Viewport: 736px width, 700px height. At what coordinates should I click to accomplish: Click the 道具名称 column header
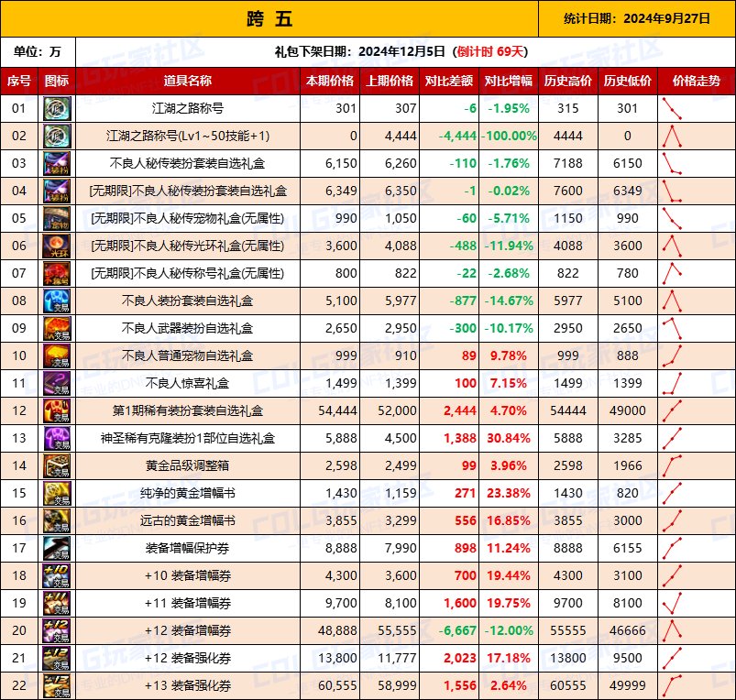coord(188,82)
